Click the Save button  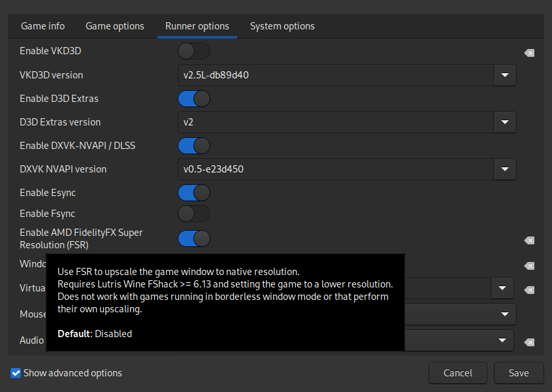point(519,373)
